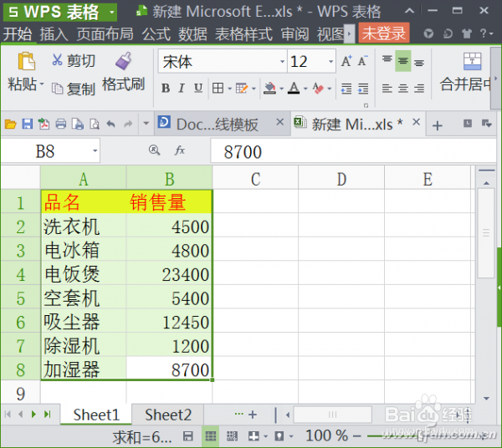
Task: Center text horizontally
Action: click(x=403, y=89)
